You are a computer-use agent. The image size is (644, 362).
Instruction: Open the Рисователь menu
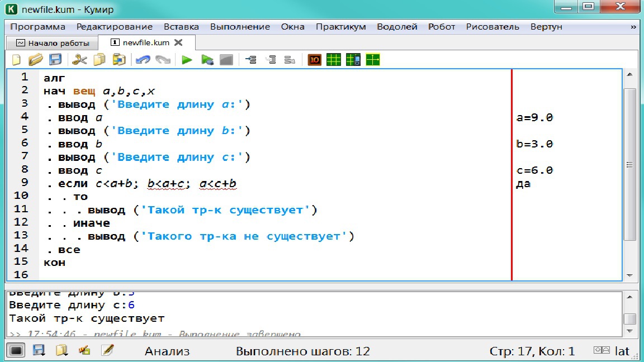[x=493, y=27]
